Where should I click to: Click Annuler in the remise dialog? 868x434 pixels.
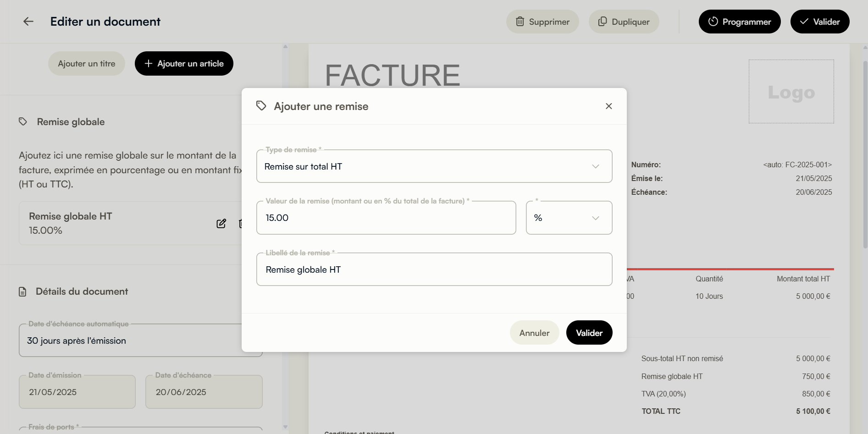[534, 333]
